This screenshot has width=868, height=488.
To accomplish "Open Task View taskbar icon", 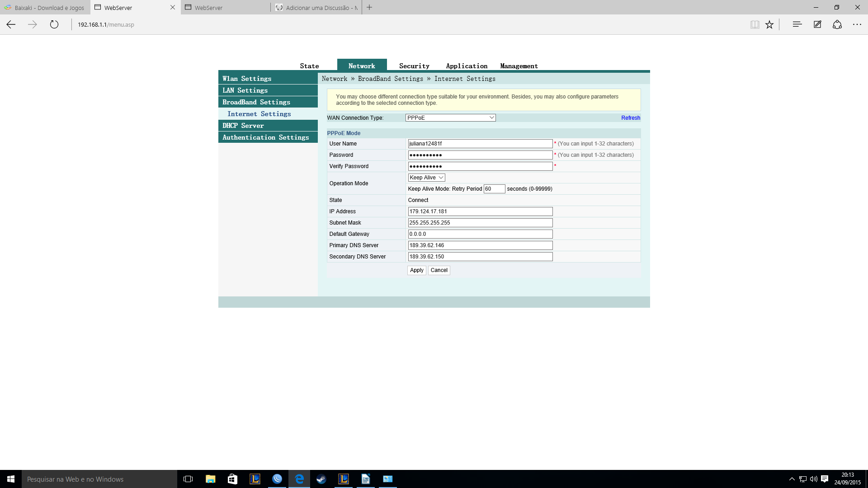I will 188,479.
